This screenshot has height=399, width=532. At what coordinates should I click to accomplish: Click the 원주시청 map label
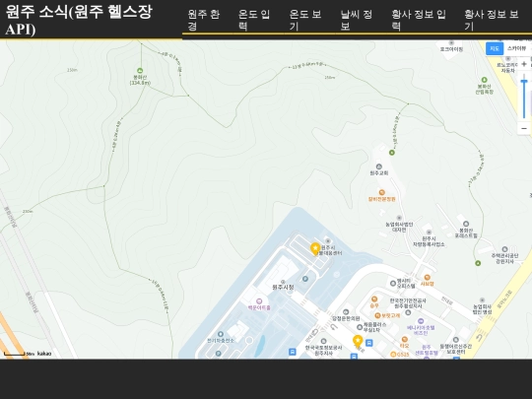point(283,288)
